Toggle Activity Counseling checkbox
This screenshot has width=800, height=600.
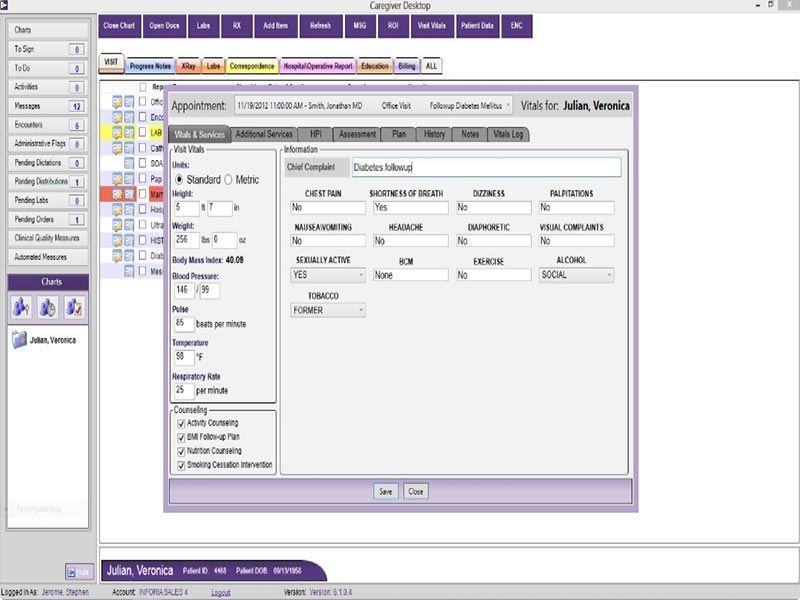pos(181,423)
